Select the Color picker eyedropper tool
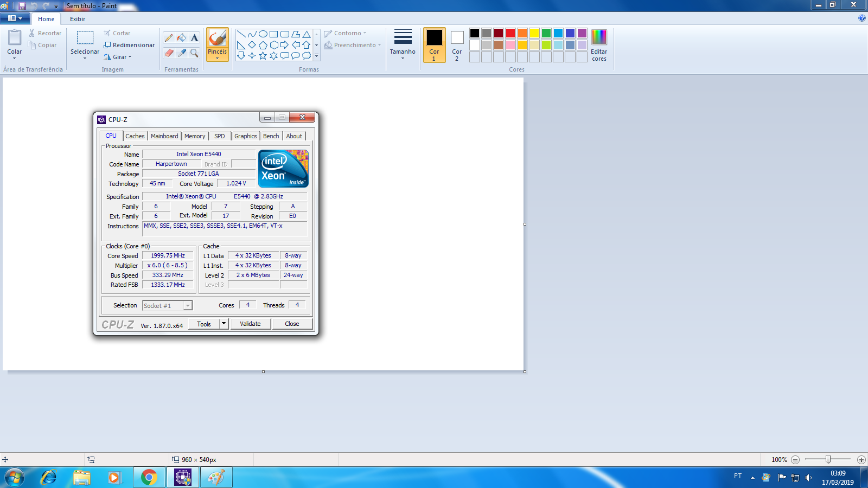The width and height of the screenshot is (868, 488). (x=182, y=53)
